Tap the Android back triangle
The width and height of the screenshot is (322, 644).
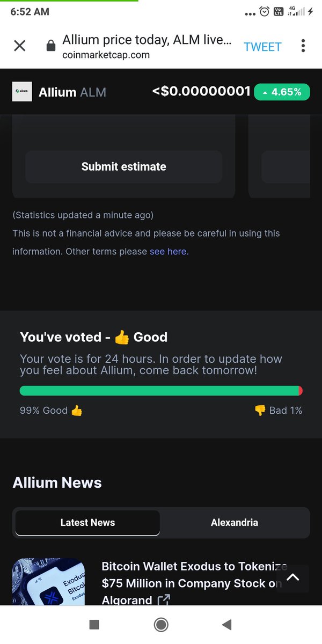[226, 624]
